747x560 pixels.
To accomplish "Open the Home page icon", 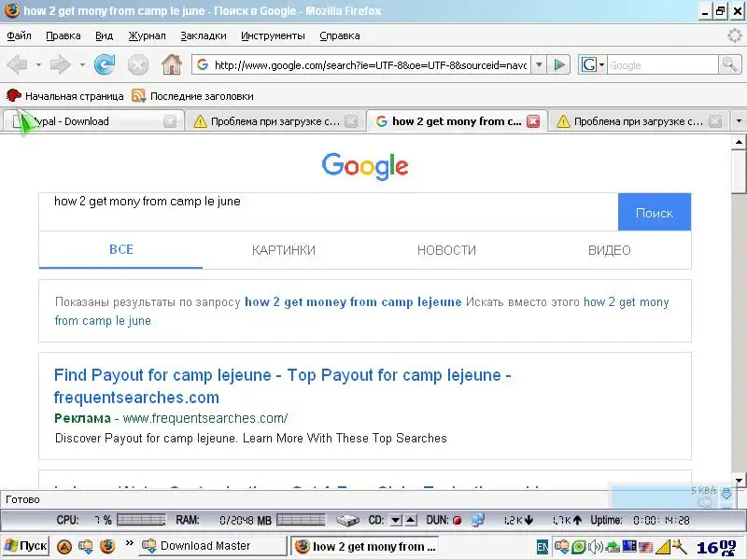I will (x=172, y=64).
